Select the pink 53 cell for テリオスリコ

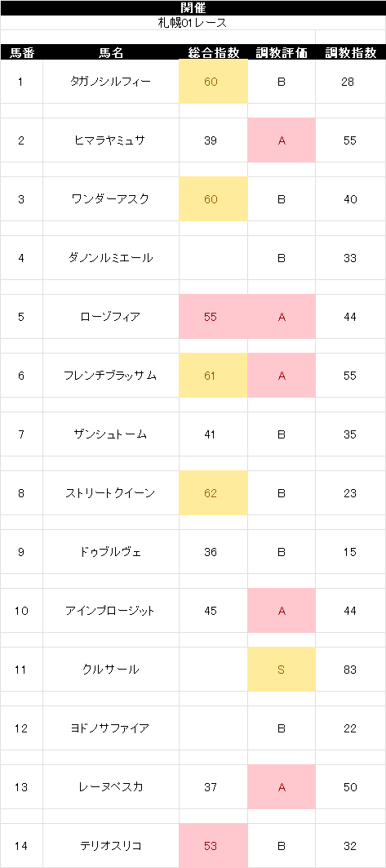point(213,846)
